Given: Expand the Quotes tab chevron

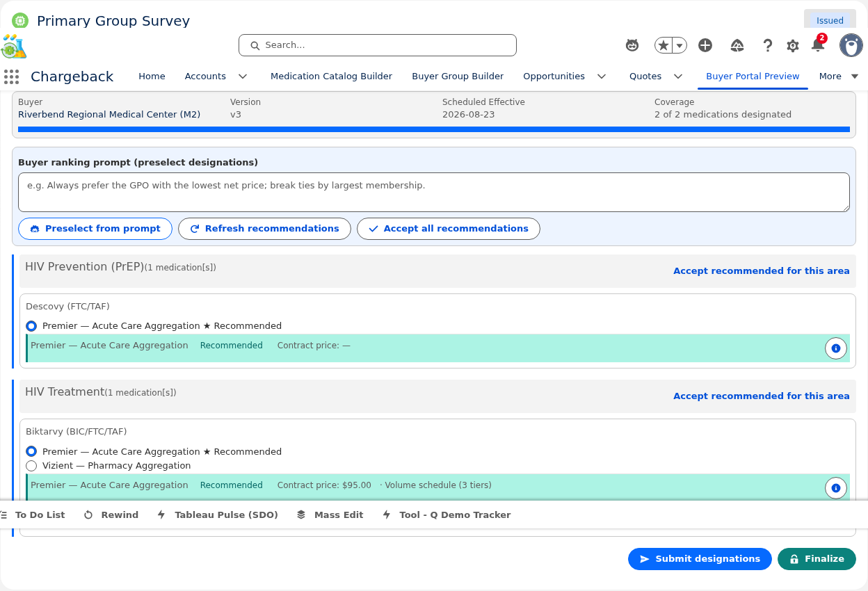Looking at the screenshot, I should point(678,76).
